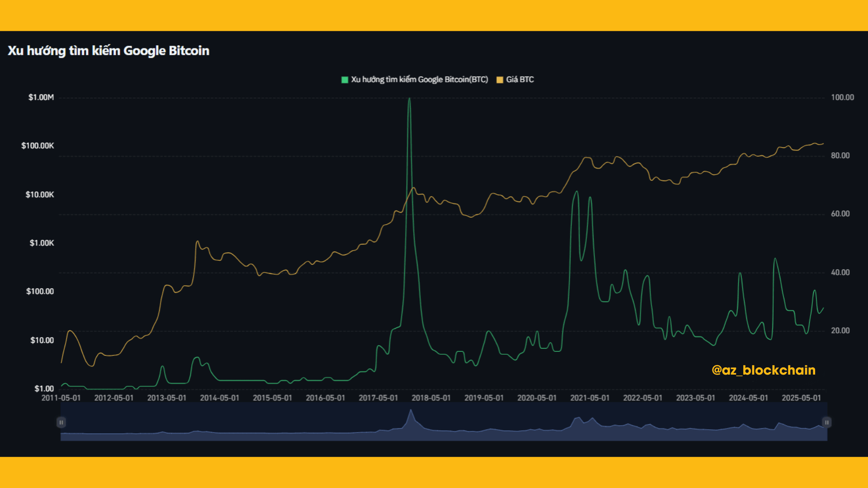This screenshot has height=488, width=868.
Task: Click the 2018-05-01 date axis label
Action: pos(431,398)
